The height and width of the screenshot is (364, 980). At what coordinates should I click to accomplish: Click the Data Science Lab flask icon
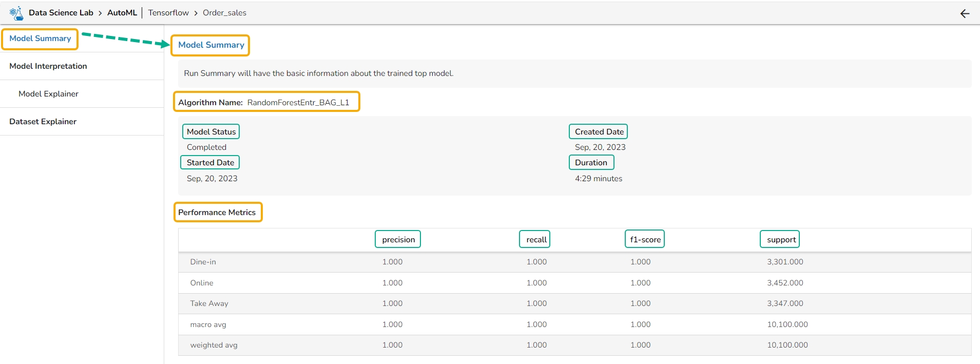[x=16, y=13]
